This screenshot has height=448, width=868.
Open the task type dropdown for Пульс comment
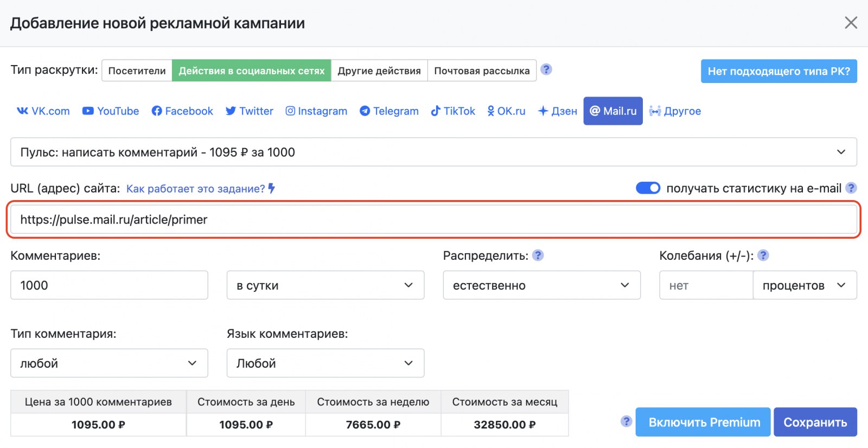(x=433, y=152)
